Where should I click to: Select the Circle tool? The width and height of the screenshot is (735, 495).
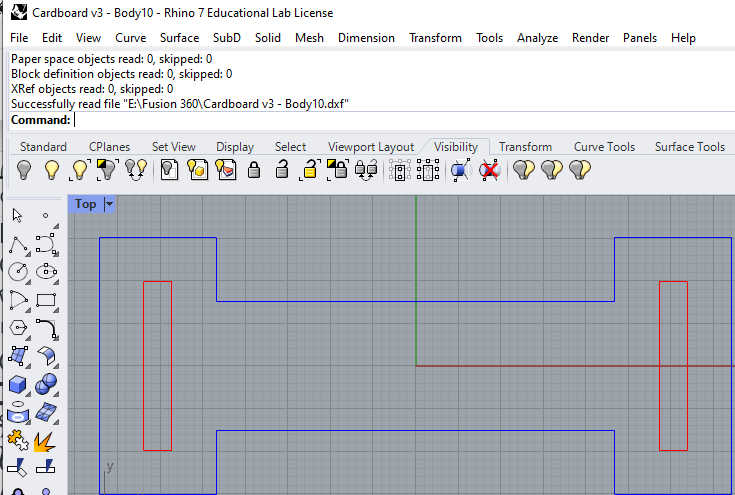pyautogui.click(x=18, y=271)
